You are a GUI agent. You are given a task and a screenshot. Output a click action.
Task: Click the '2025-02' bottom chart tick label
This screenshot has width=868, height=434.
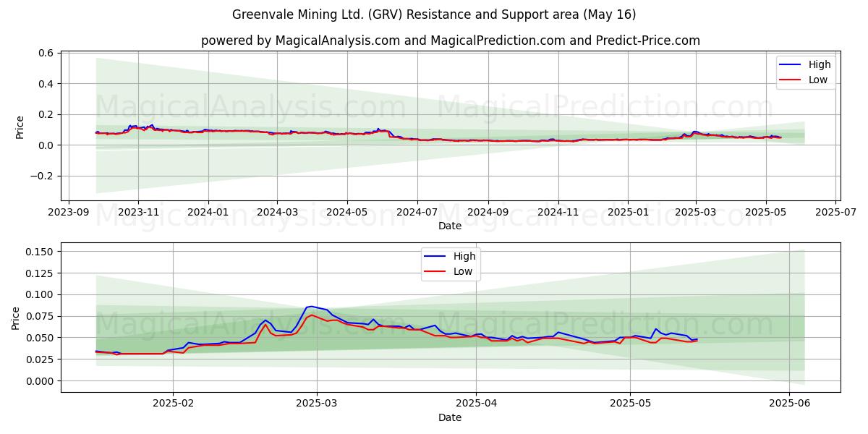tap(174, 404)
